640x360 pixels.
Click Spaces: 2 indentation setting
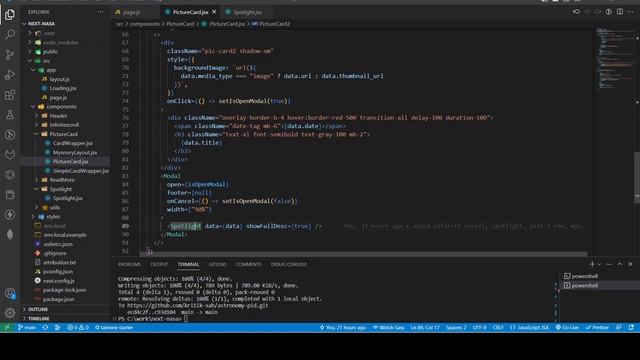click(456, 327)
